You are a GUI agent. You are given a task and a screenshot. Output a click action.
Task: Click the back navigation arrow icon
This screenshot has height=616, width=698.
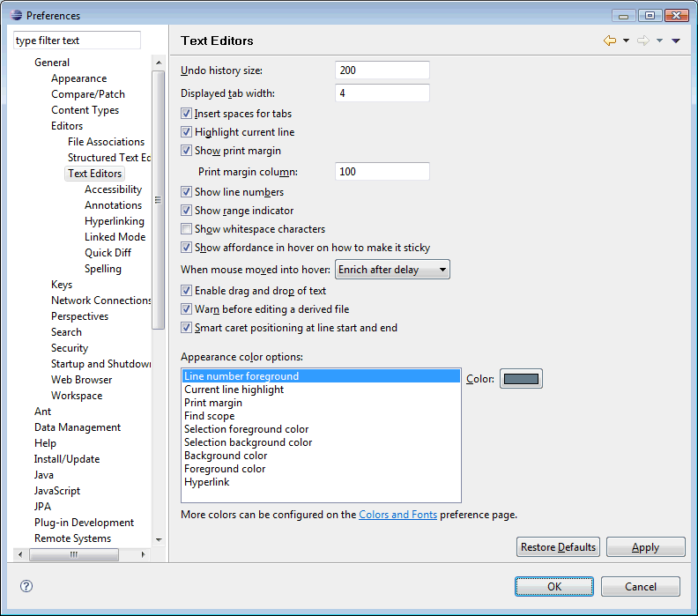pyautogui.click(x=609, y=41)
